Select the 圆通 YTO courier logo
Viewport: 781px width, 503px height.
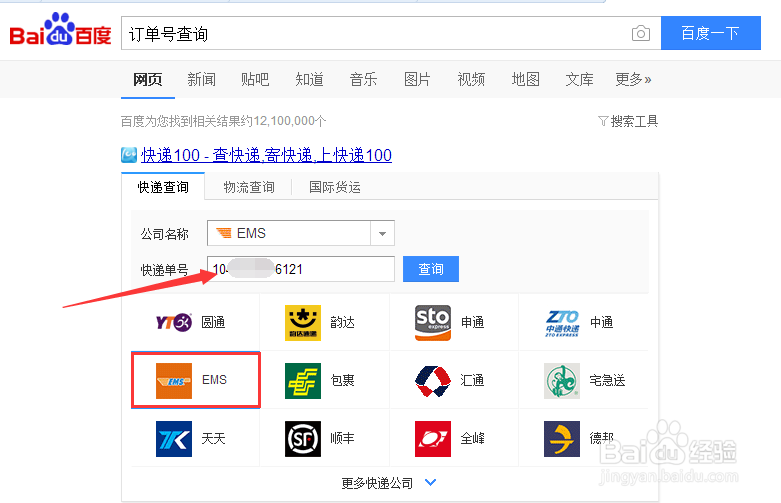(x=174, y=322)
